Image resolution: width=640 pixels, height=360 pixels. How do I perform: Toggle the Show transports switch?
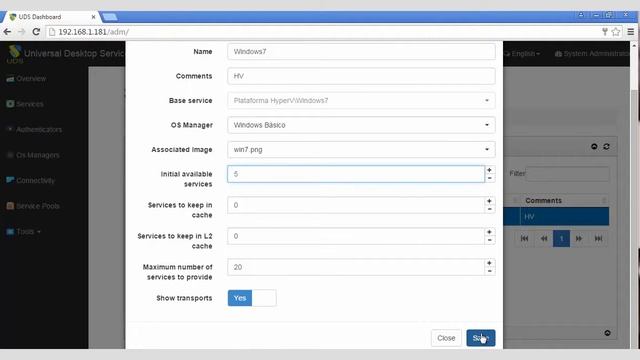[252, 298]
